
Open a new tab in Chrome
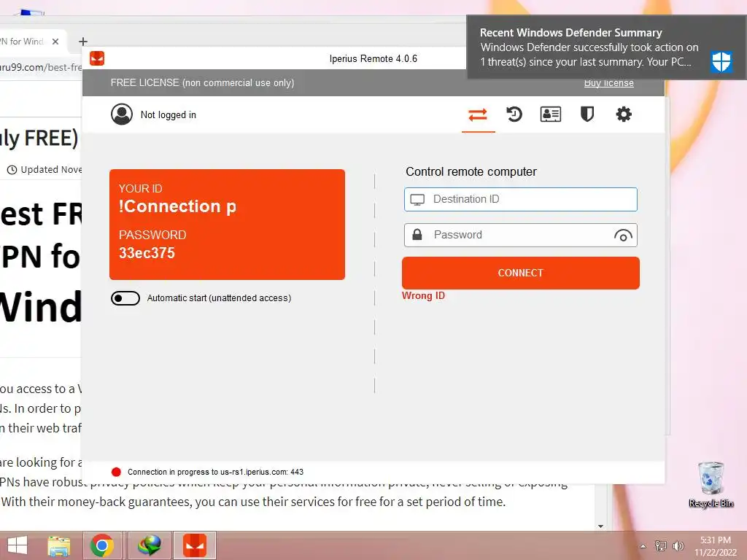coord(83,42)
